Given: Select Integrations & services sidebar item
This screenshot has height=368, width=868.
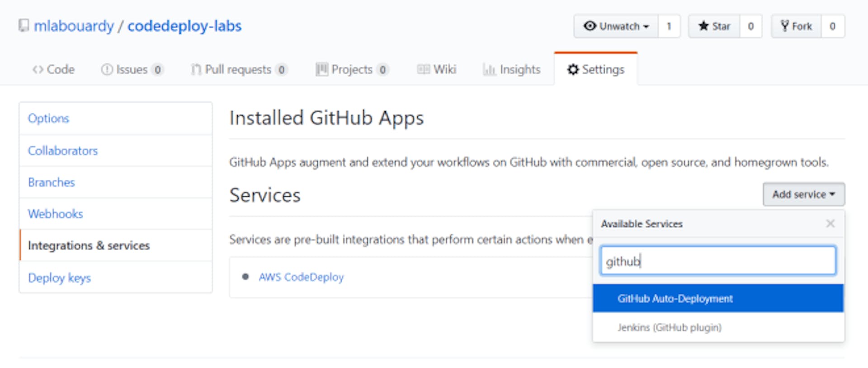Looking at the screenshot, I should click(116, 245).
